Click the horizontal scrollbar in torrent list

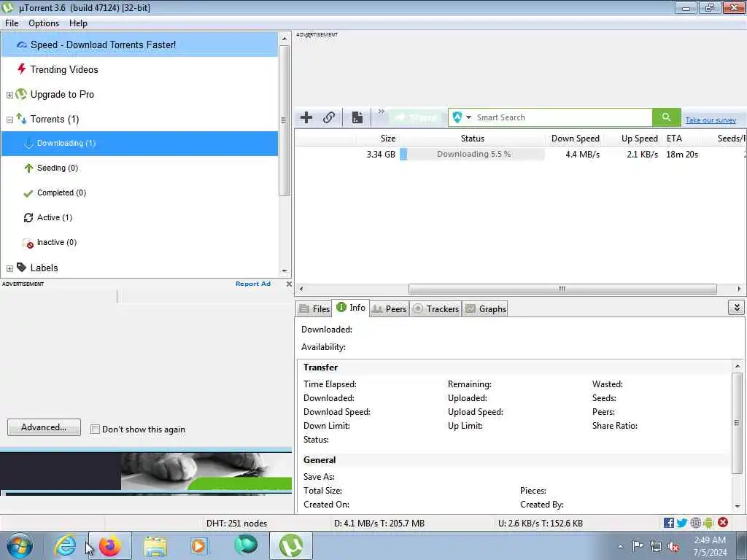tap(562, 289)
